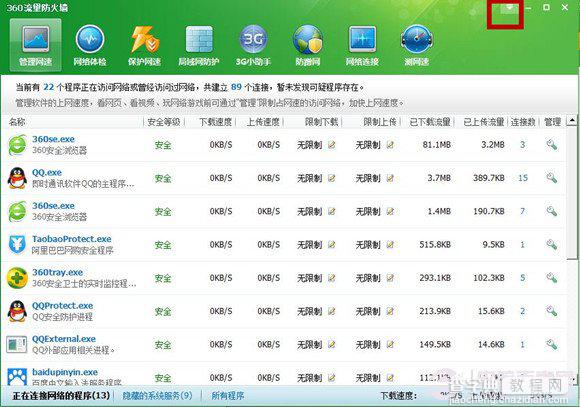Open the 防蹭网 globe shield tool
This screenshot has width=580, height=407.
pos(308,45)
